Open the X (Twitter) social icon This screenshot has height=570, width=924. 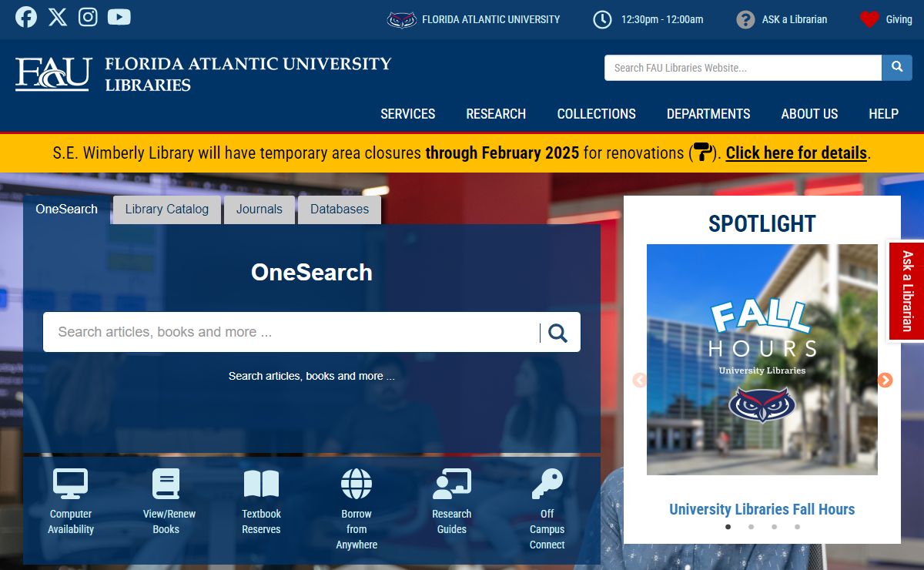point(58,17)
